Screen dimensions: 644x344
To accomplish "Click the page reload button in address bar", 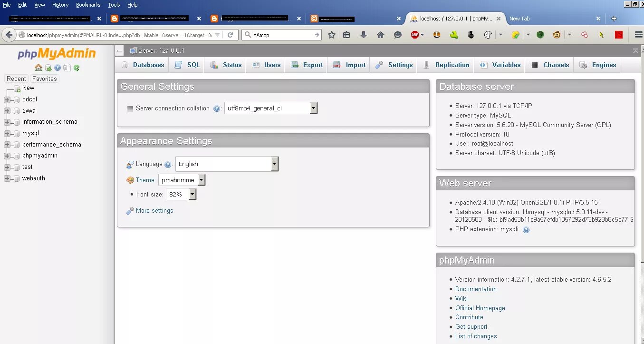I will (x=230, y=35).
